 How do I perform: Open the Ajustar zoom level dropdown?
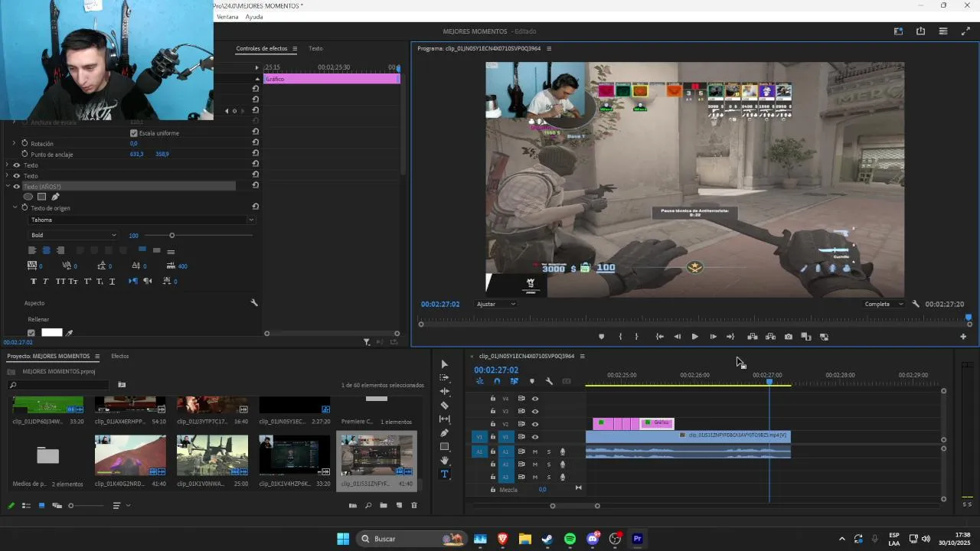pos(496,304)
